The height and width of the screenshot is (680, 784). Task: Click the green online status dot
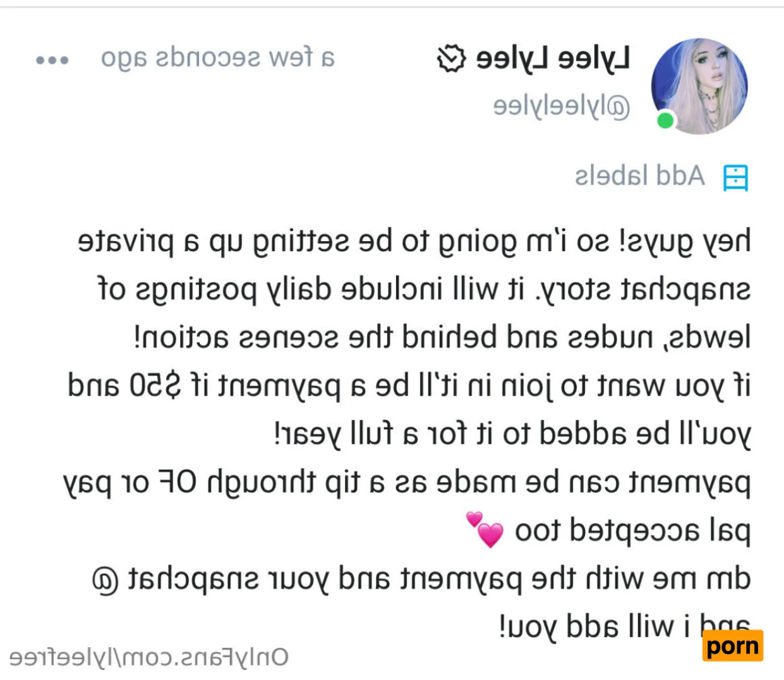665,121
